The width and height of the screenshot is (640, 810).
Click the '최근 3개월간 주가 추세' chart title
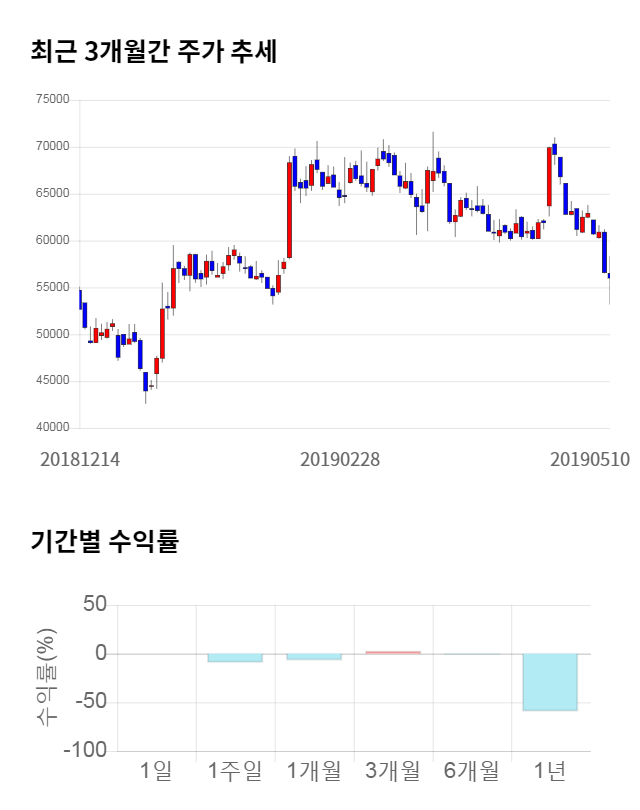point(154,51)
